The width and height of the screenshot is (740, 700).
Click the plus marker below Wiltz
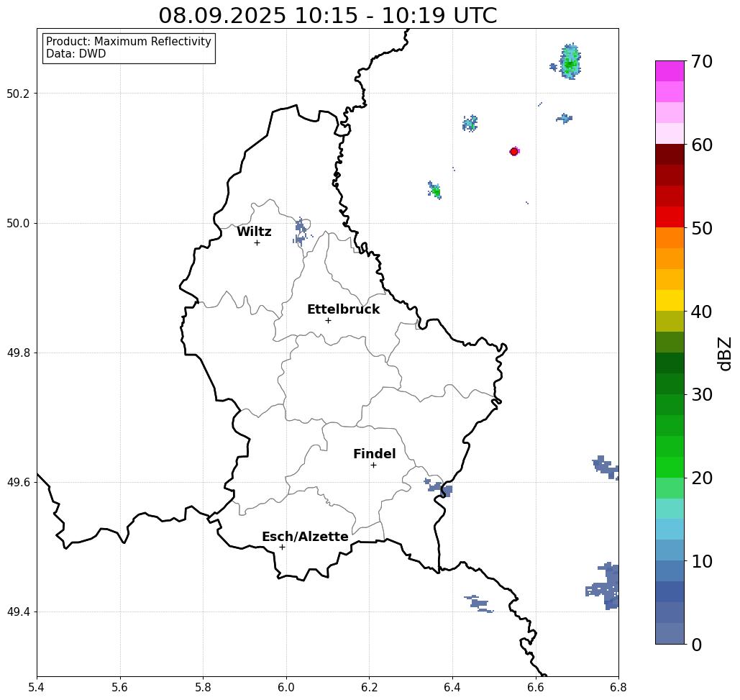click(x=257, y=242)
